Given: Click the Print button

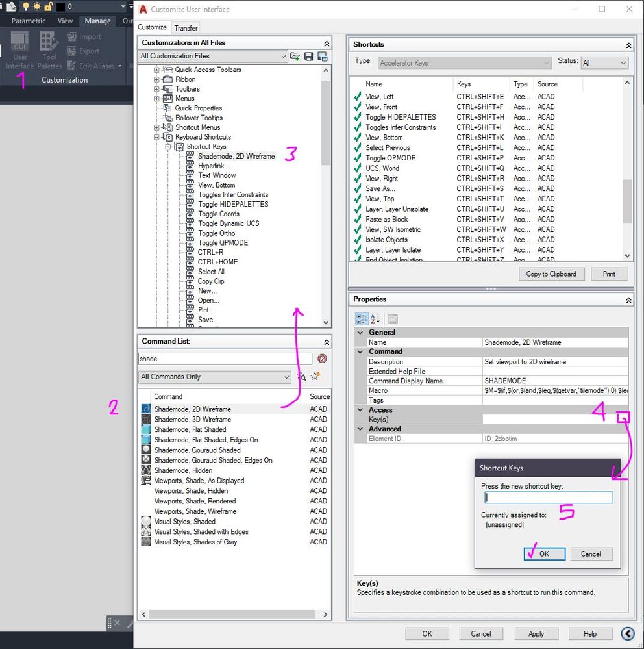Looking at the screenshot, I should pyautogui.click(x=609, y=274).
